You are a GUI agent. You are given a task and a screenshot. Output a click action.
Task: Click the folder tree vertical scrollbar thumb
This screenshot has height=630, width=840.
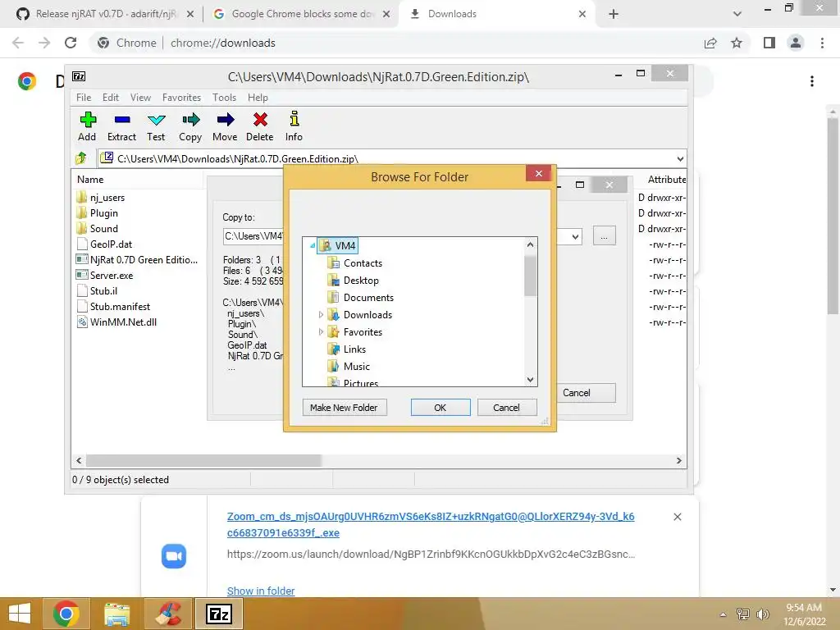(530, 276)
